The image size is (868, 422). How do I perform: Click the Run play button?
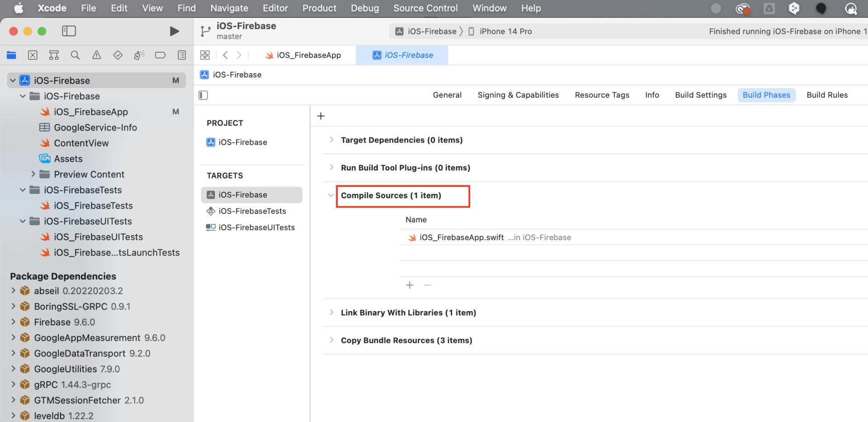coord(174,31)
